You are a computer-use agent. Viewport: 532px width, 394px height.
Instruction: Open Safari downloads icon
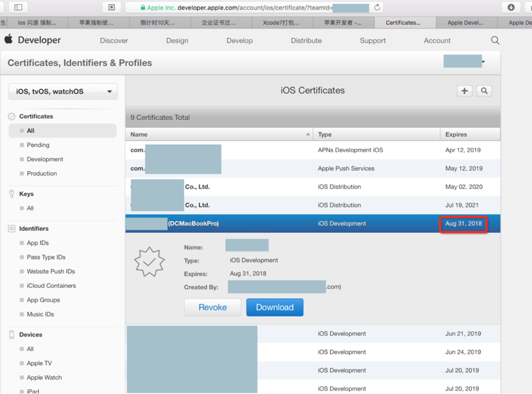click(511, 7)
